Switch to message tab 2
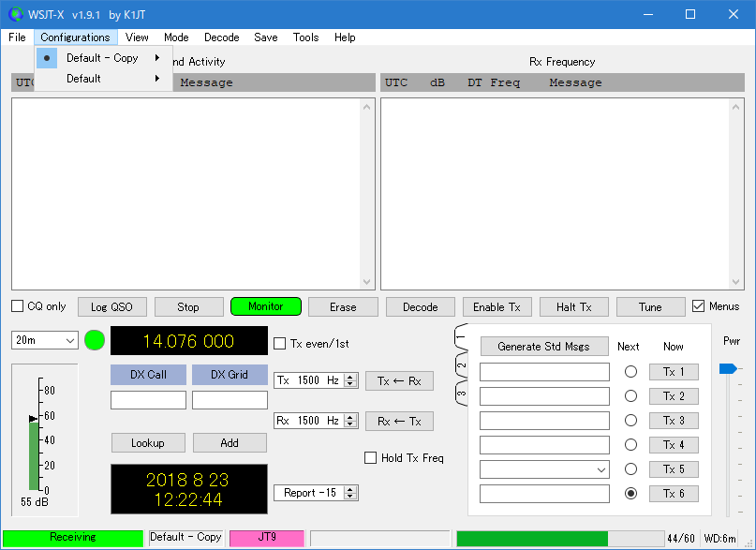756x550 pixels. click(x=461, y=365)
